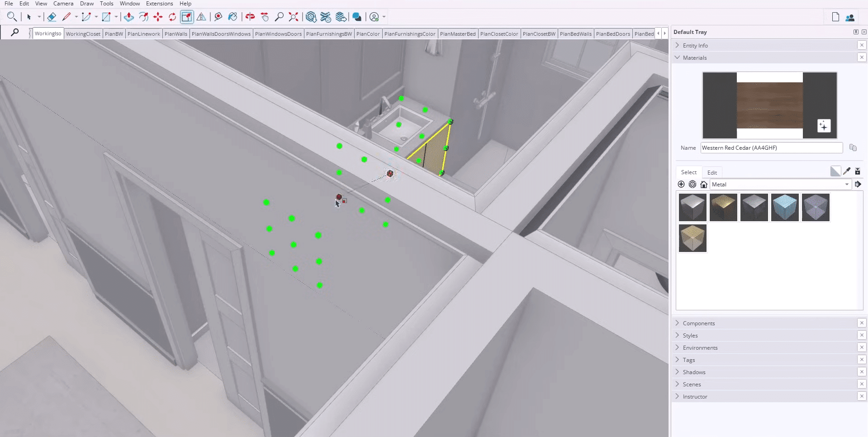Screen dimensions: 868x437
Task: Select the Move tool
Action: (x=158, y=17)
